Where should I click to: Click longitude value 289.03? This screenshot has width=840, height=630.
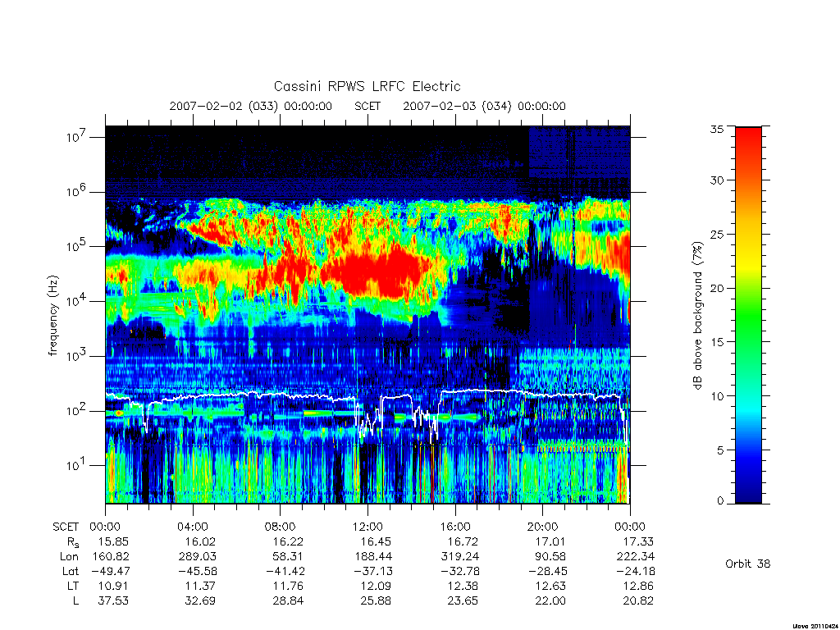click(x=197, y=557)
